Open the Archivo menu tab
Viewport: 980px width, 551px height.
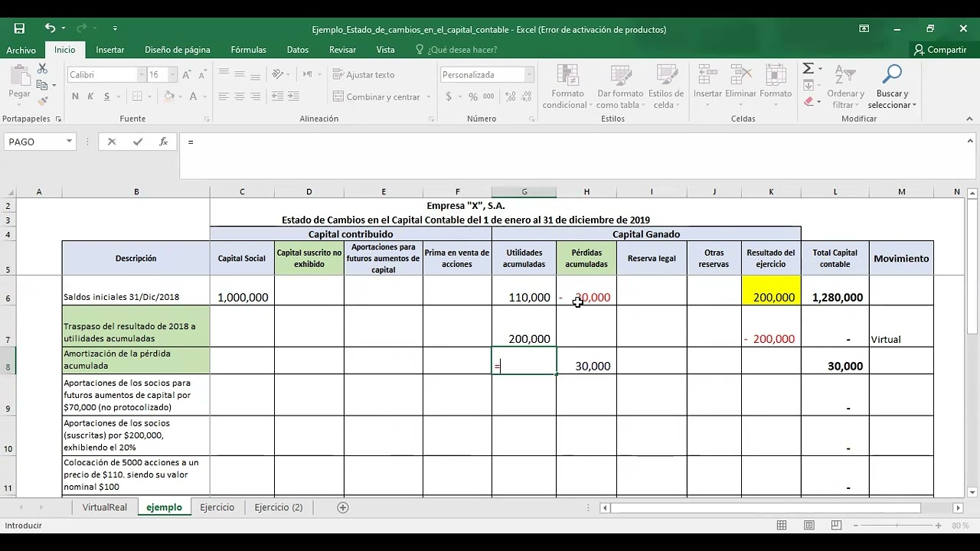[x=21, y=50]
